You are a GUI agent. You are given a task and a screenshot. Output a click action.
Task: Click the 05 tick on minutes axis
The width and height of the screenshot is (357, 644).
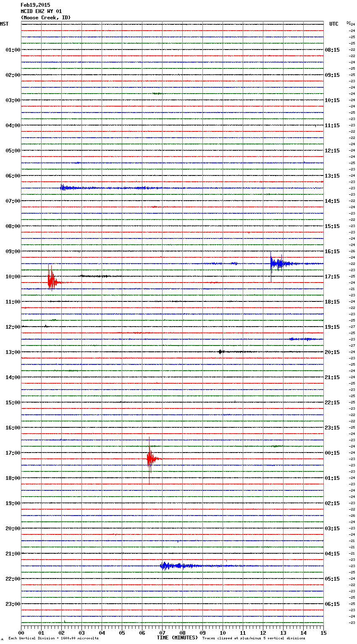pos(122,633)
